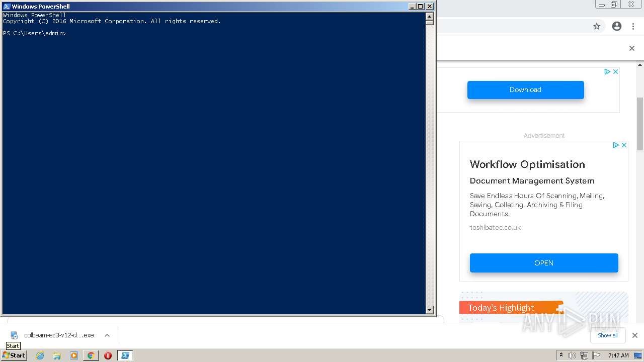Close the Chrome info bar with X
This screenshot has width=644, height=362.
pos(632,48)
